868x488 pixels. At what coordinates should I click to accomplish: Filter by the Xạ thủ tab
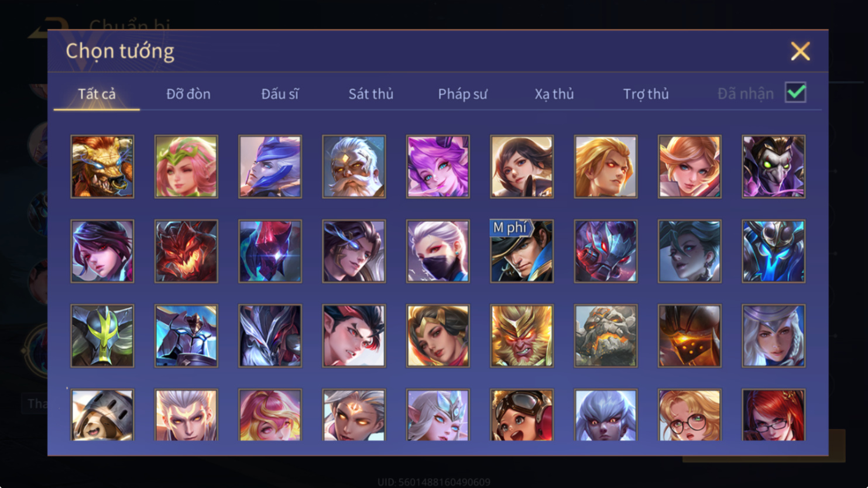[554, 94]
